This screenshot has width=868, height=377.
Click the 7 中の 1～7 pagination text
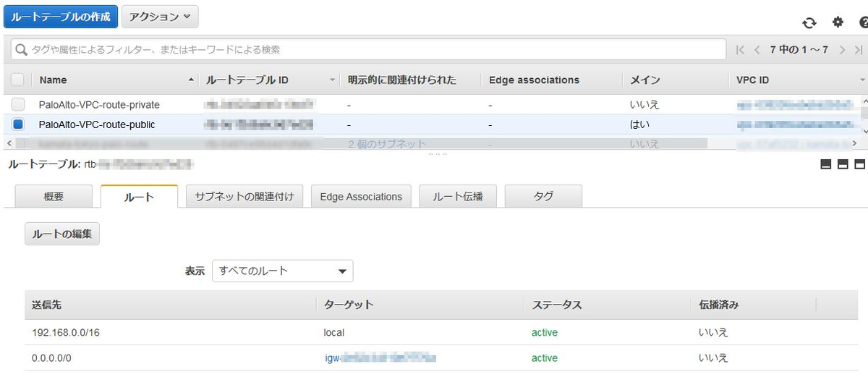click(799, 50)
